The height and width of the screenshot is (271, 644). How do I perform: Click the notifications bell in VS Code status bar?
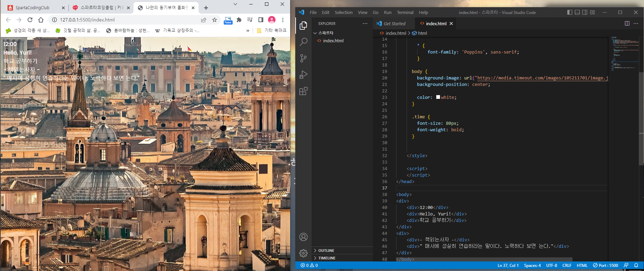coord(636,265)
